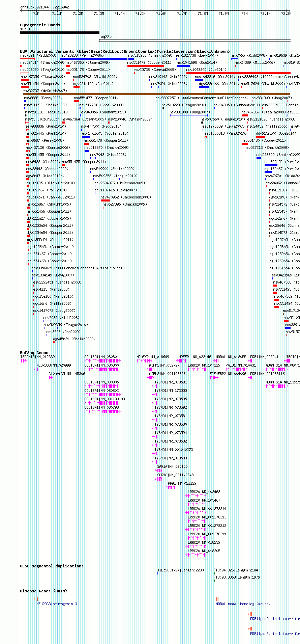Click gene label NPFFR1|NM_022146

click(x=195, y=357)
